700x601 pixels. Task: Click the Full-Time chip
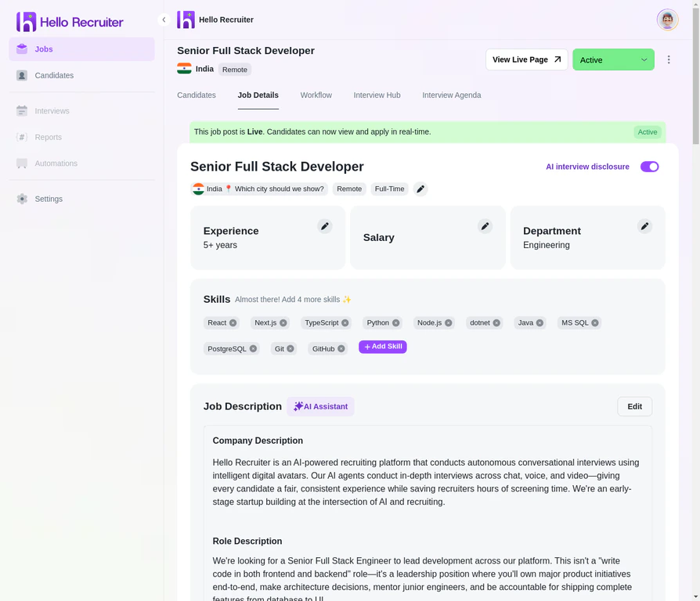coord(389,189)
